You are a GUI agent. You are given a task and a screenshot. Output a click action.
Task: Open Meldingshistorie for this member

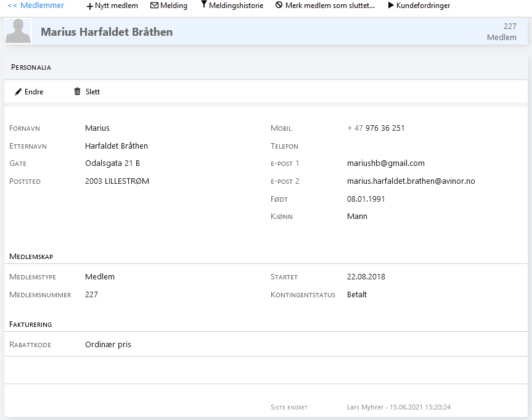[x=236, y=6]
